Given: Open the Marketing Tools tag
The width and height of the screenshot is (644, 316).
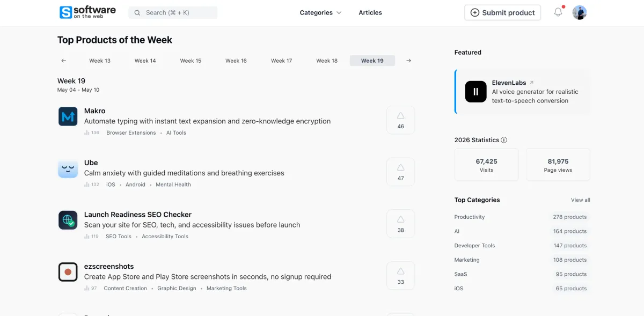Looking at the screenshot, I should point(226,288).
